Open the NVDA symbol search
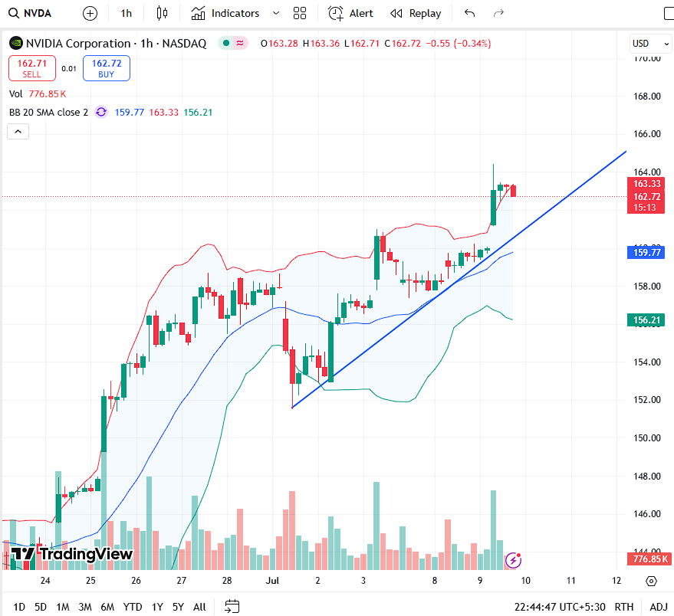The height and width of the screenshot is (616, 674). pos(30,13)
